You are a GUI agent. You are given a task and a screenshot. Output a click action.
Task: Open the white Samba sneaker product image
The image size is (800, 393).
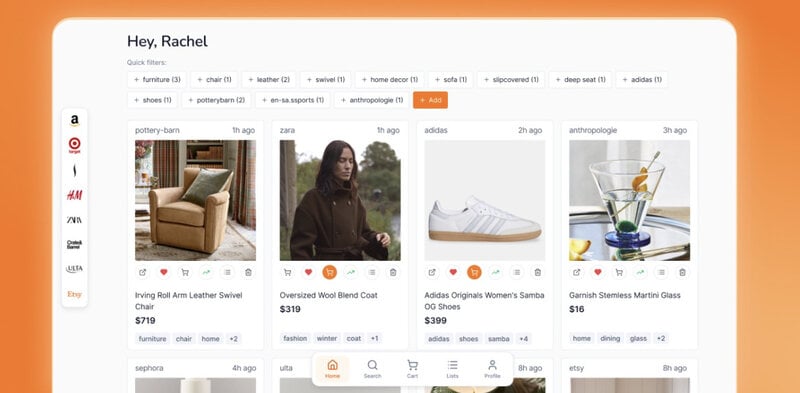pos(485,201)
